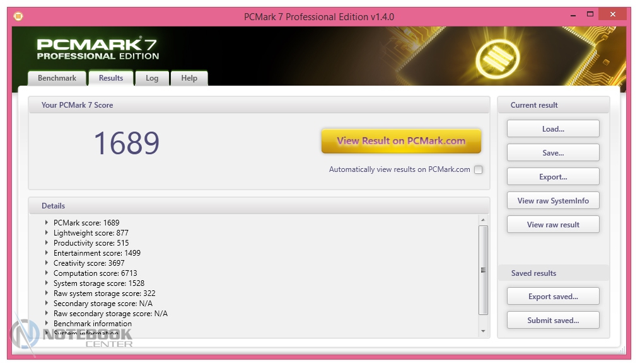The width and height of the screenshot is (640, 364).
Task: Close the PCMark 7 window
Action: click(612, 14)
